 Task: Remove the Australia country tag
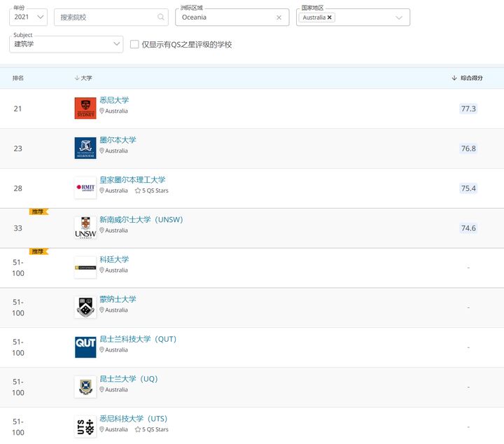coord(330,18)
